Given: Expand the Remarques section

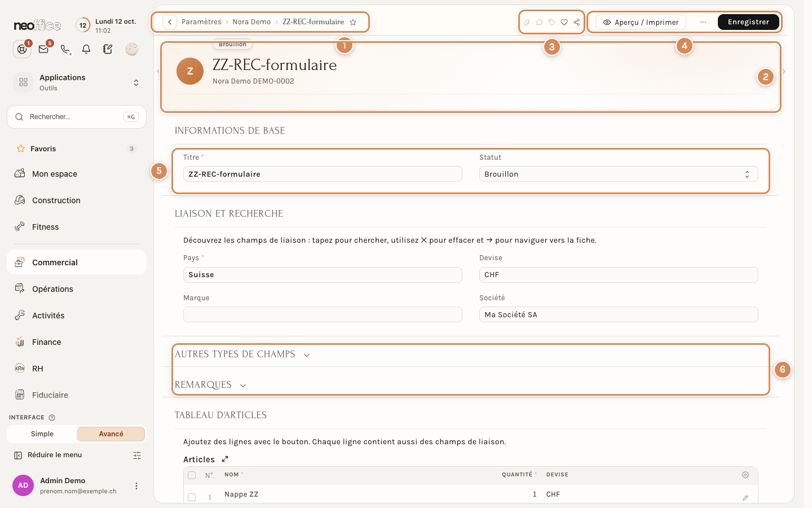Looking at the screenshot, I should point(211,385).
